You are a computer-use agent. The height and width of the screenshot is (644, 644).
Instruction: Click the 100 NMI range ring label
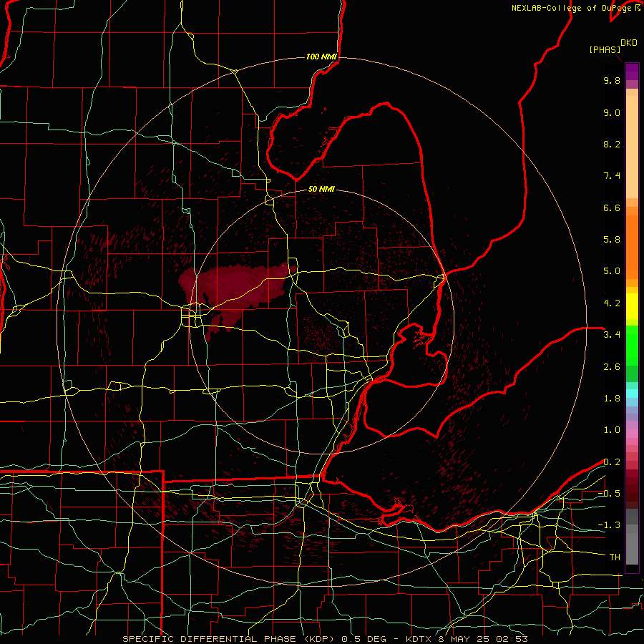point(321,57)
